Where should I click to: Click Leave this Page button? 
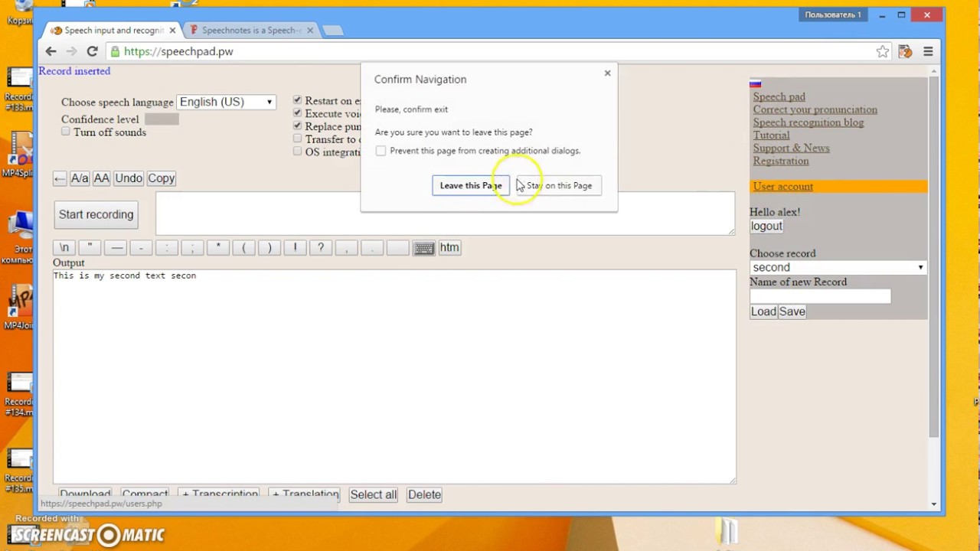(471, 185)
